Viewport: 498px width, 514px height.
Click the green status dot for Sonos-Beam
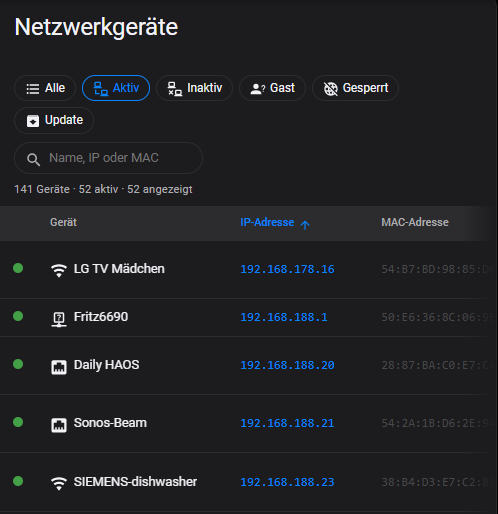click(x=18, y=422)
